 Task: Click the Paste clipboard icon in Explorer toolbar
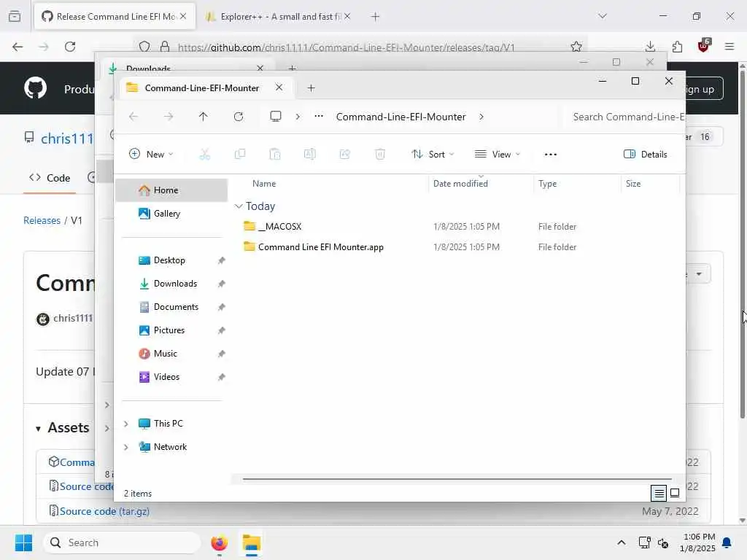(x=275, y=155)
